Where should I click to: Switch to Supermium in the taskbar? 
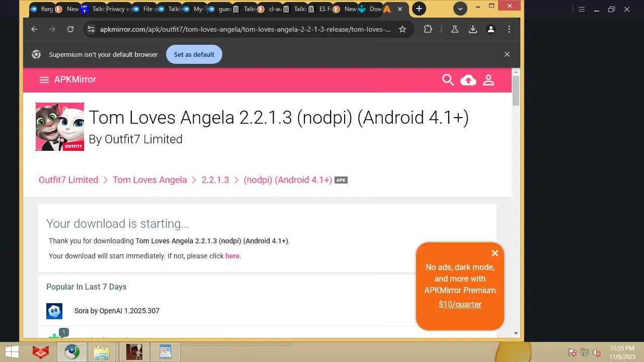(x=71, y=352)
